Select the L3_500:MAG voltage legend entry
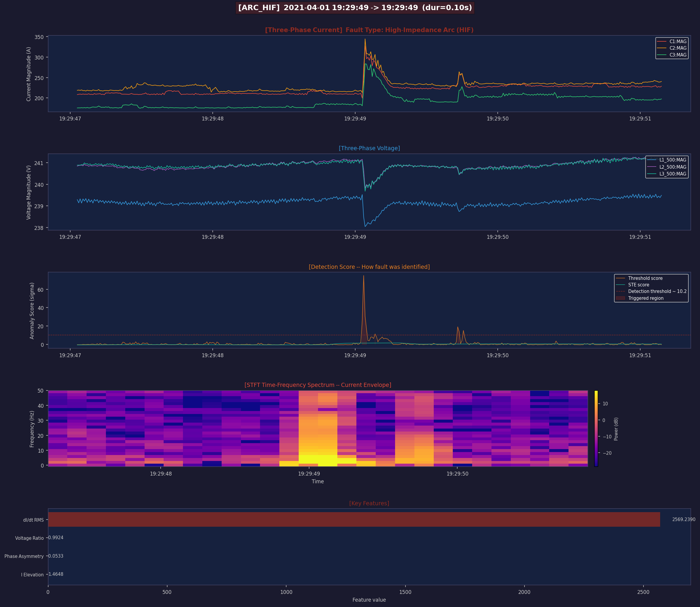Screen dimensions: 700x607 pos(672,174)
